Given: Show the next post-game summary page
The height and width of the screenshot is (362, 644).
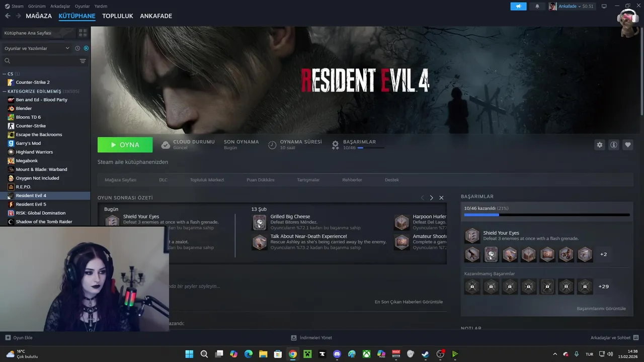Looking at the screenshot, I should click(431, 198).
